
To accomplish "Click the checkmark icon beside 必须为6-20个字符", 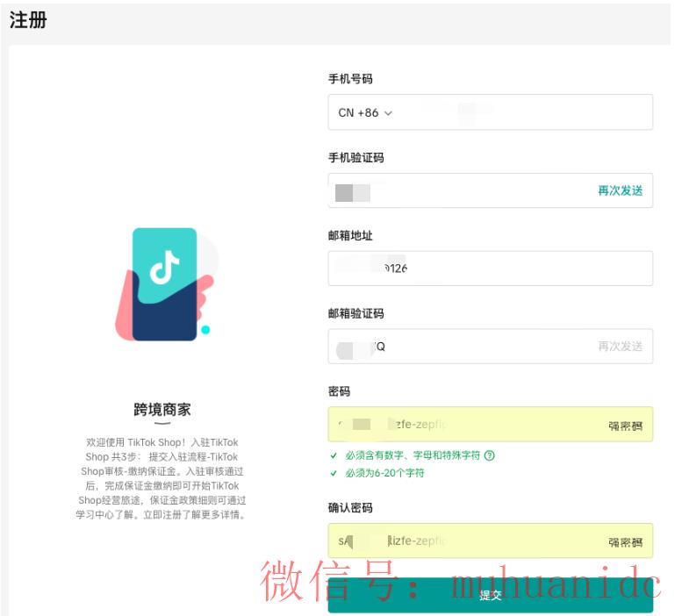I will (334, 473).
